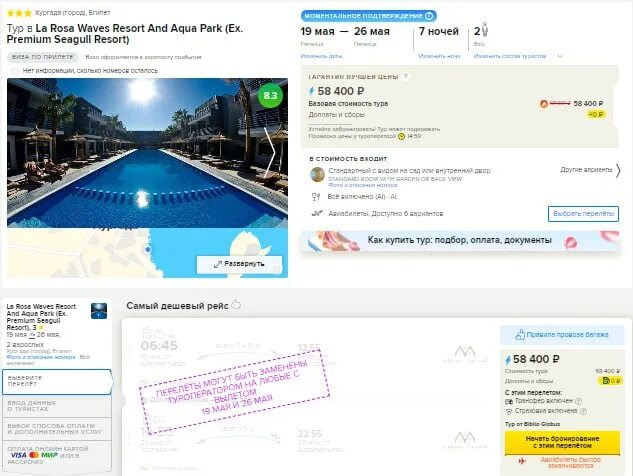The width and height of the screenshot is (633, 476).
Task: Open how to buy tour banner
Action: [x=460, y=240]
